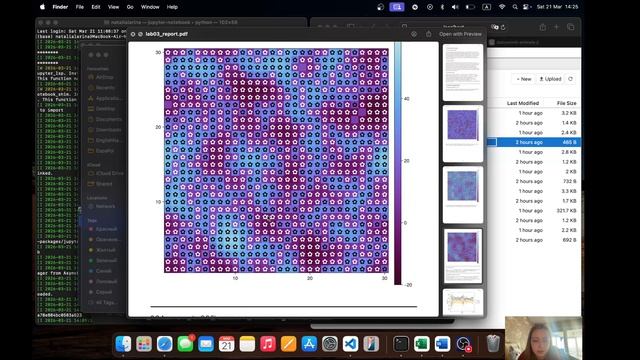This screenshot has height=360, width=640.
Task: Click Safari new tab plus icon
Action: coord(556,27)
